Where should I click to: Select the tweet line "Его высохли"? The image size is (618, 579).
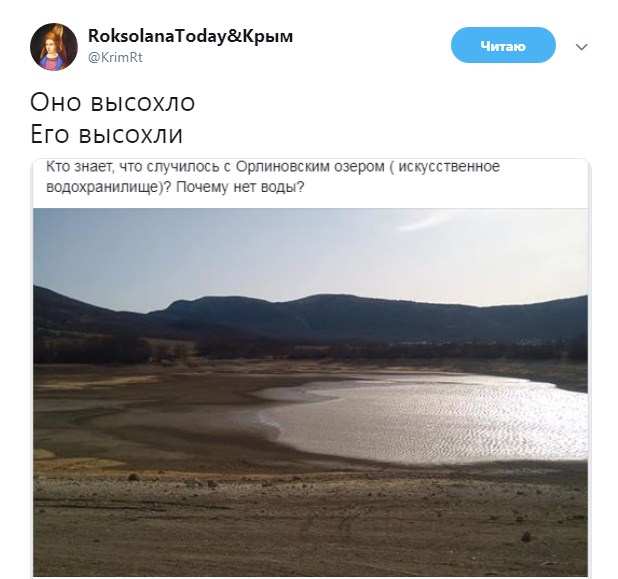106,134
